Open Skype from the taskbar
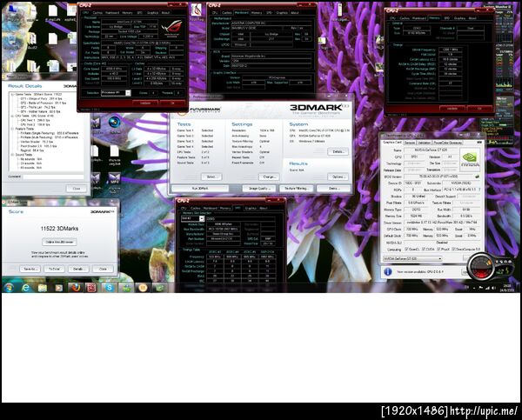522x420 pixels. click(109, 287)
